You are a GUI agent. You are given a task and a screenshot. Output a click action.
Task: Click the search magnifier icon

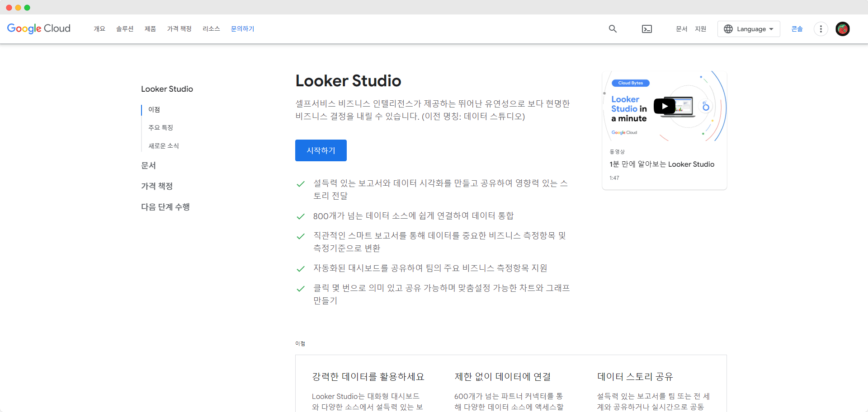tap(613, 28)
